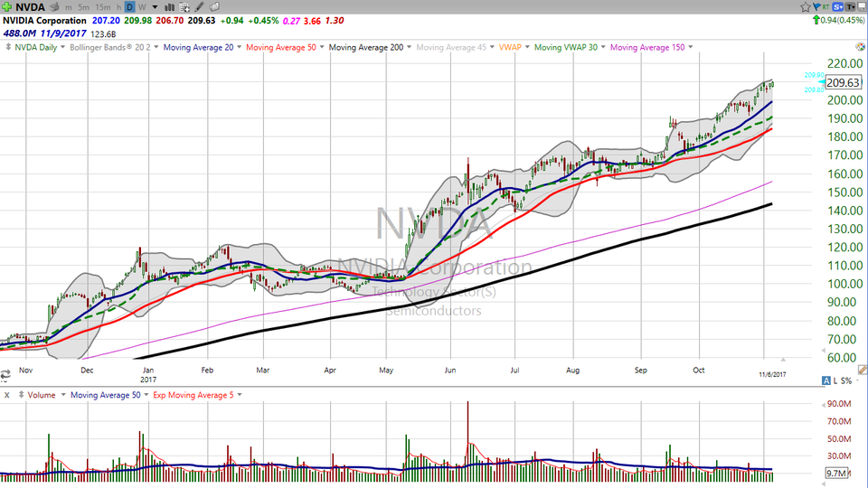Switch to the monthly 'm' timeframe

pyautogui.click(x=69, y=7)
